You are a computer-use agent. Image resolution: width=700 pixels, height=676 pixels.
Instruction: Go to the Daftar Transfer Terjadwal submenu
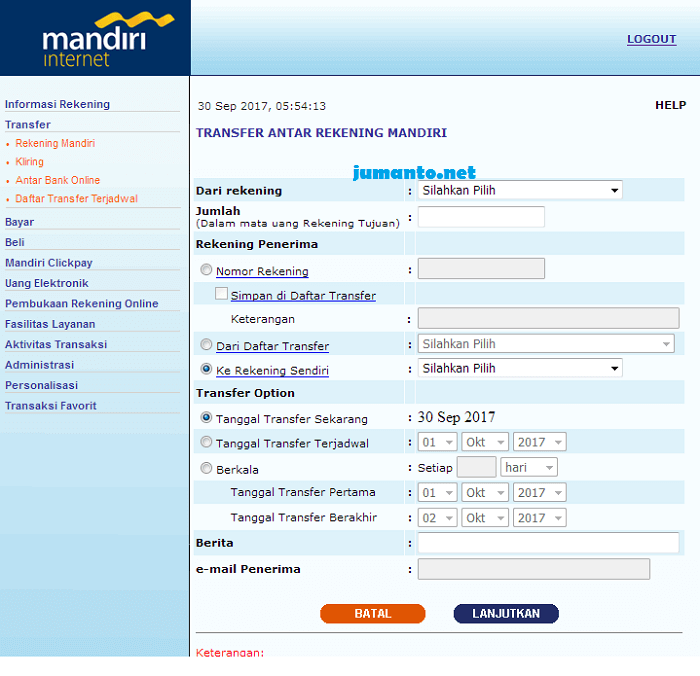tap(76, 199)
